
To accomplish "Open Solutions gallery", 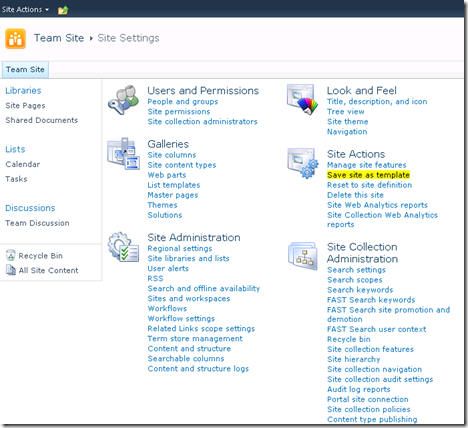I will coord(165,215).
